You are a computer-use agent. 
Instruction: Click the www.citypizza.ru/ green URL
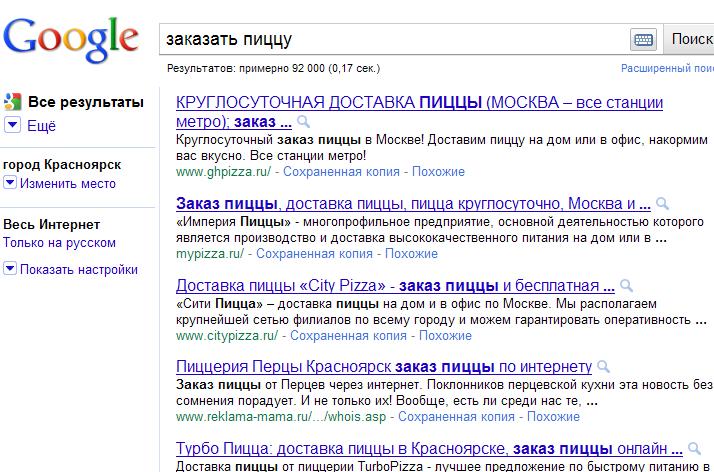(x=227, y=335)
